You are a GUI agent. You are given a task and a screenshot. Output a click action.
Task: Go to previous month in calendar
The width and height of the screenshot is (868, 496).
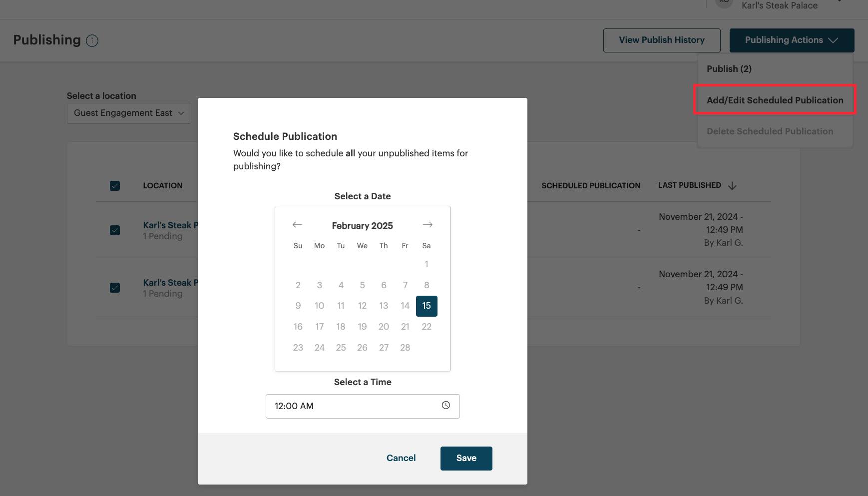point(297,225)
